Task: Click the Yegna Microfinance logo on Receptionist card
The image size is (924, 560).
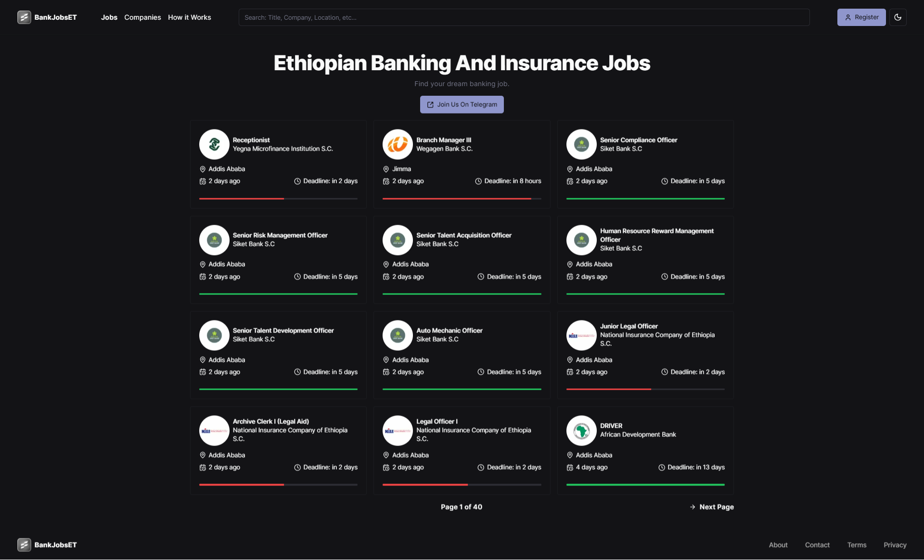Action: tap(214, 144)
